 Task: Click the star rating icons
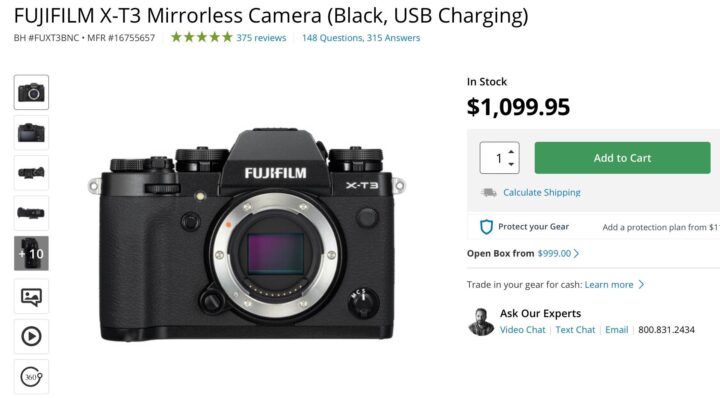click(202, 37)
